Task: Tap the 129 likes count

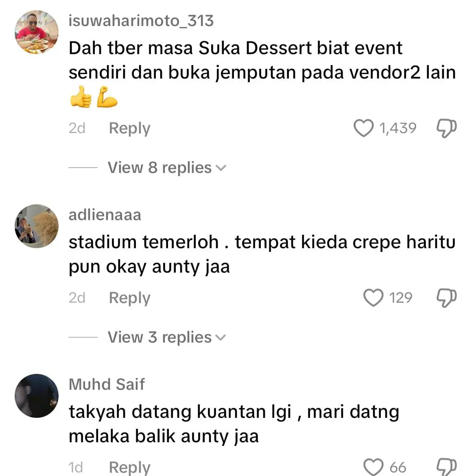Action: click(401, 298)
